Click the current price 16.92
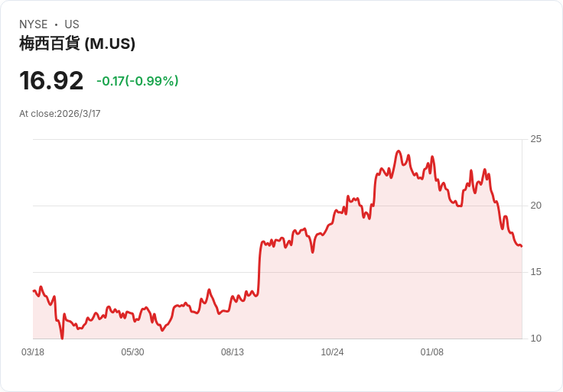Image resolution: width=563 pixels, height=392 pixels. pyautogui.click(x=51, y=81)
